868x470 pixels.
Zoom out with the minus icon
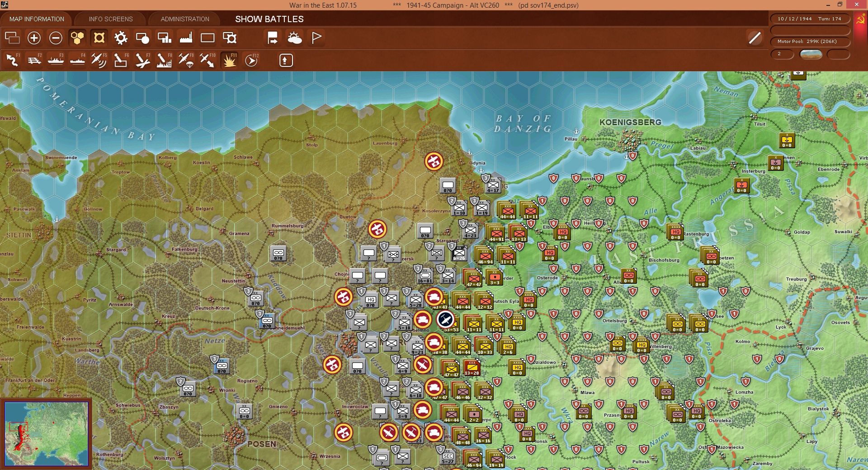tap(56, 38)
